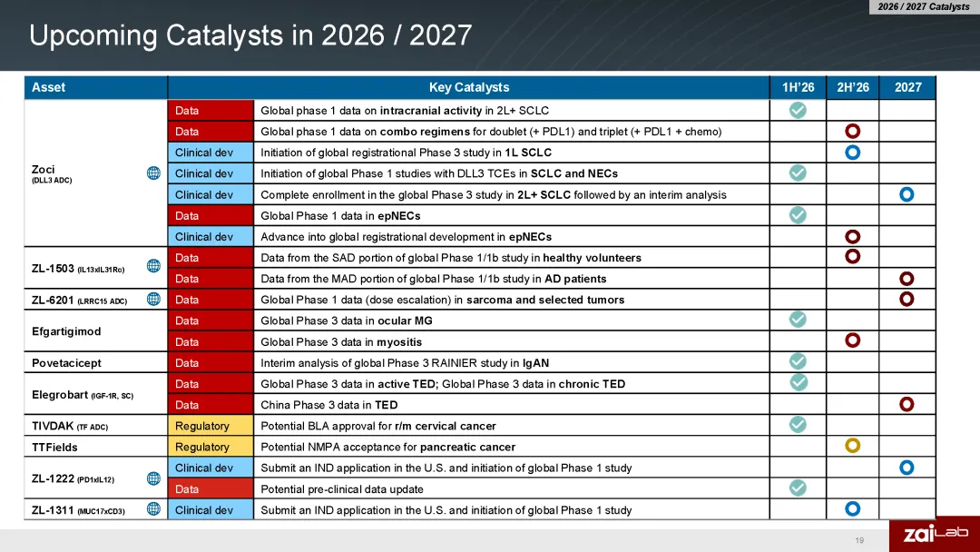Click the globe icon beside ZL-1222
980x552 pixels.
153,478
